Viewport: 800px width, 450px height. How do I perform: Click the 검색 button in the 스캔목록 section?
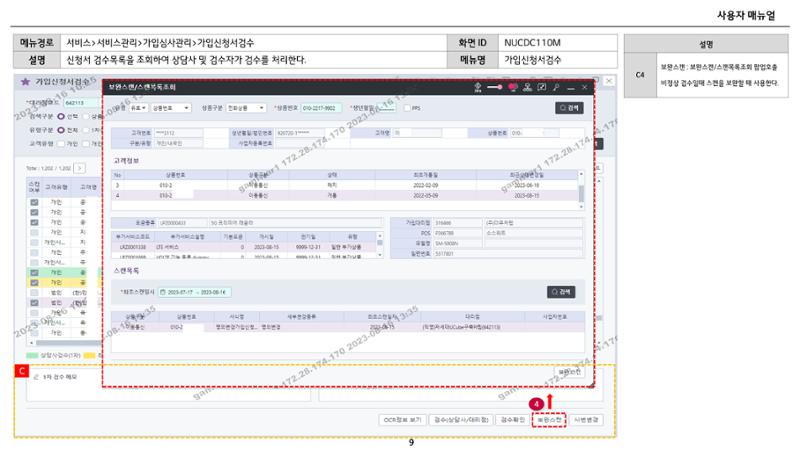coord(561,292)
